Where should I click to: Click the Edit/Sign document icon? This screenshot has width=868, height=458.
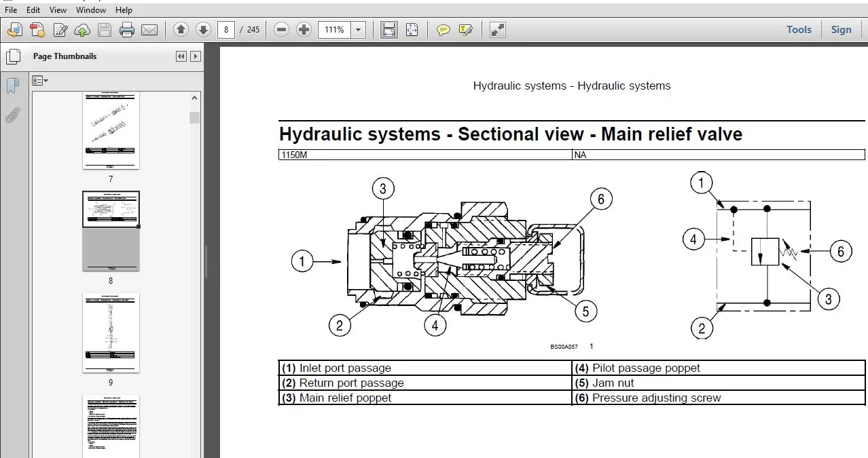click(60, 30)
